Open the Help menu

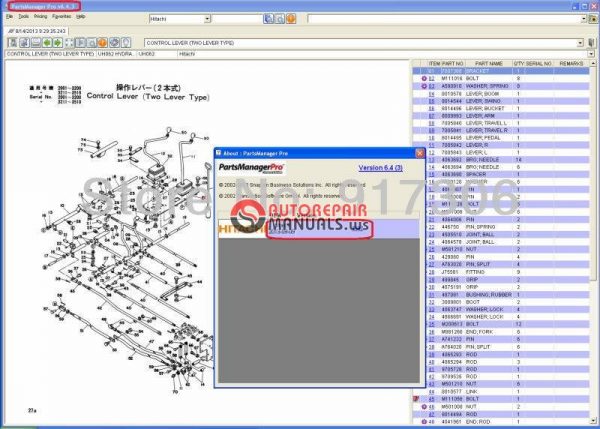tap(80, 16)
